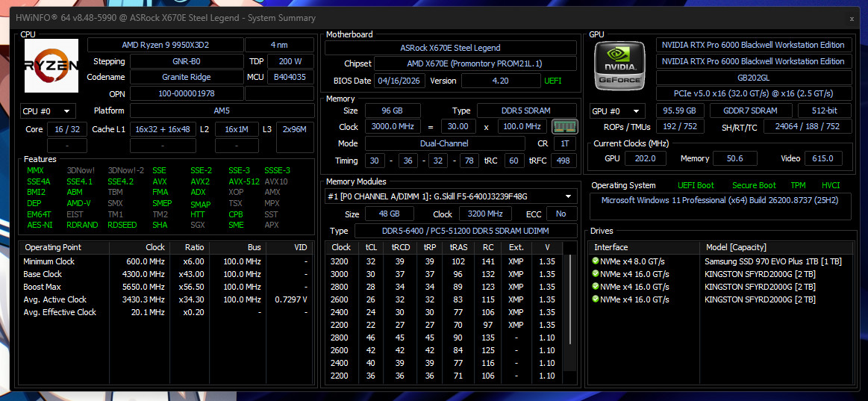
Task: Click the Dual-Channel mode field
Action: [445, 143]
